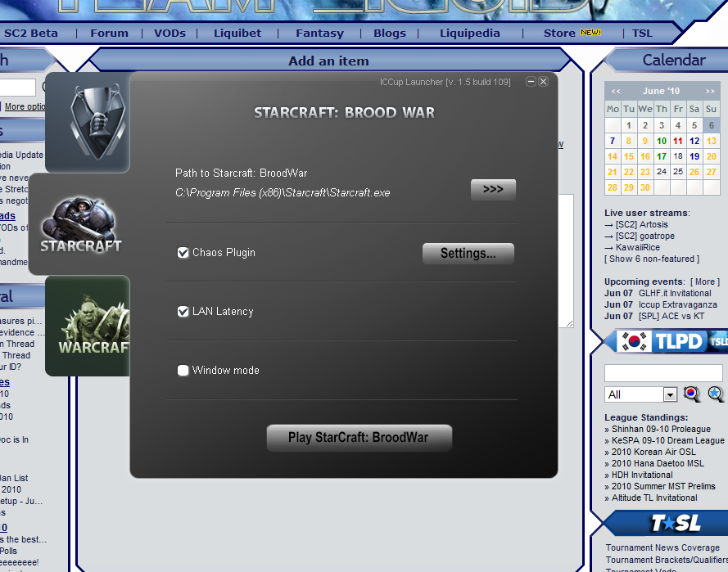Click the TLPD Korean flag banner
Image resolution: width=728 pixels, height=572 pixels.
[x=667, y=341]
